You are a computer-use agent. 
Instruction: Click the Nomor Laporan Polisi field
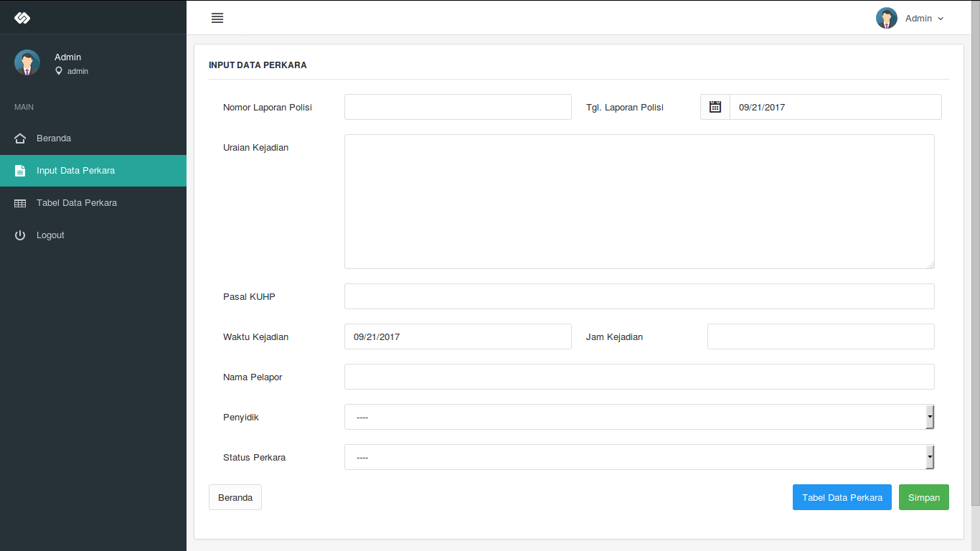point(458,107)
